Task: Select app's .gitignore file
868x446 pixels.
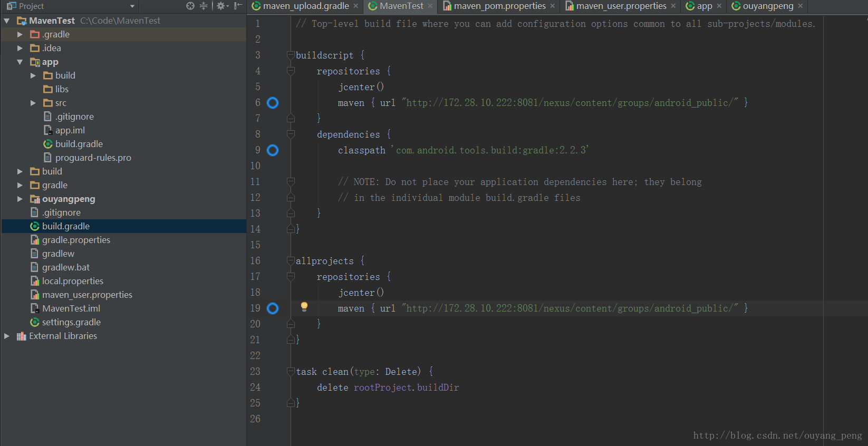Action: click(74, 117)
